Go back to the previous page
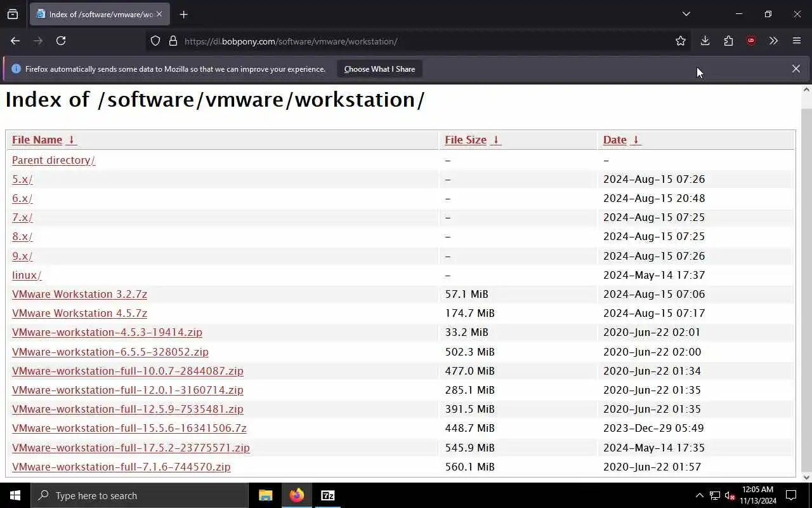Viewport: 812px width, 508px height. click(x=15, y=41)
